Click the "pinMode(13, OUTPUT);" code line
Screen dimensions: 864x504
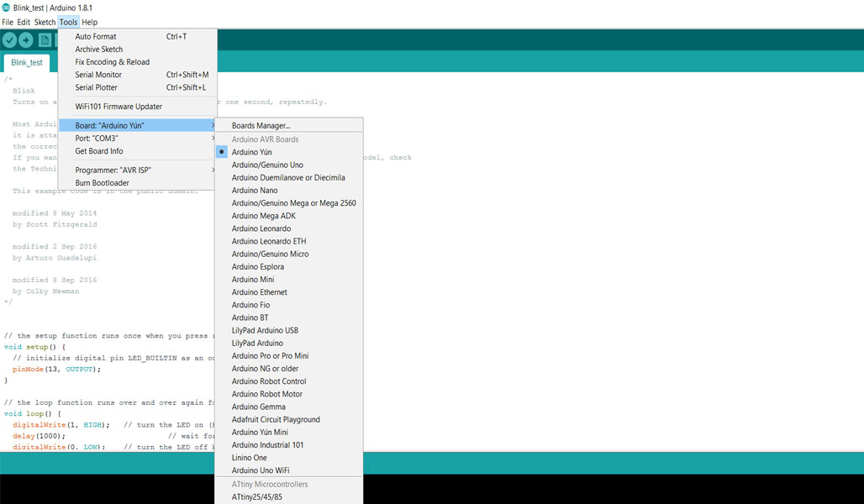click(57, 369)
